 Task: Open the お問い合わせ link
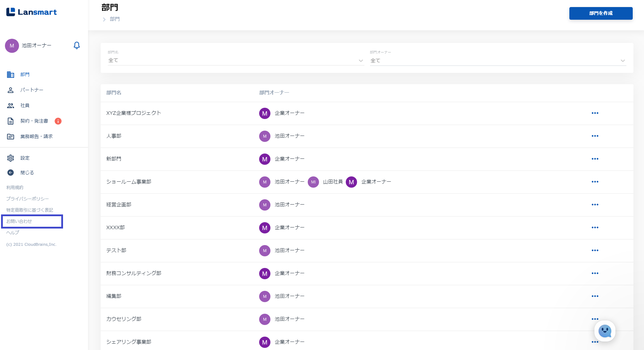[19, 221]
